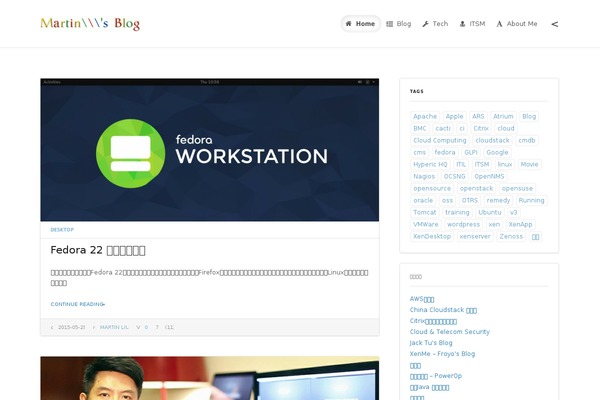Select the Hyperic HQ tag
Screen dimensions: 600x400
click(430, 164)
